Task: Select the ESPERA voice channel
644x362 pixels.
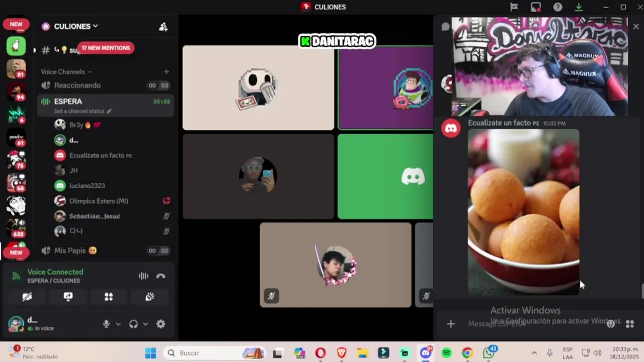Action: pyautogui.click(x=106, y=102)
